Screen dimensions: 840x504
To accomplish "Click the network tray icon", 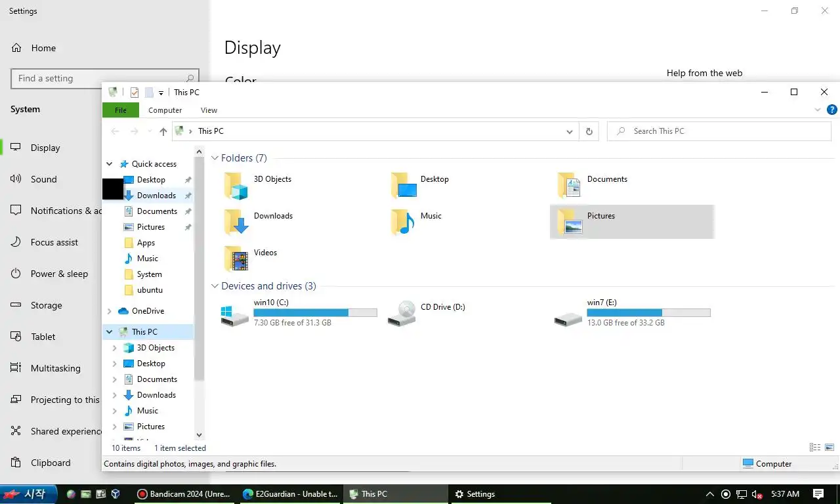I will 742,494.
